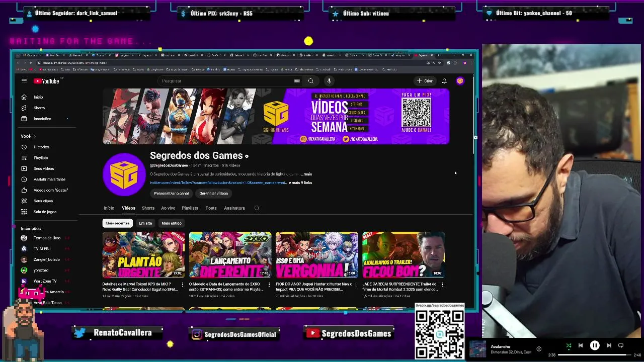Image resolution: width=644 pixels, height=362 pixels.
Task: Pause the Avalanche track
Action: [595, 345]
